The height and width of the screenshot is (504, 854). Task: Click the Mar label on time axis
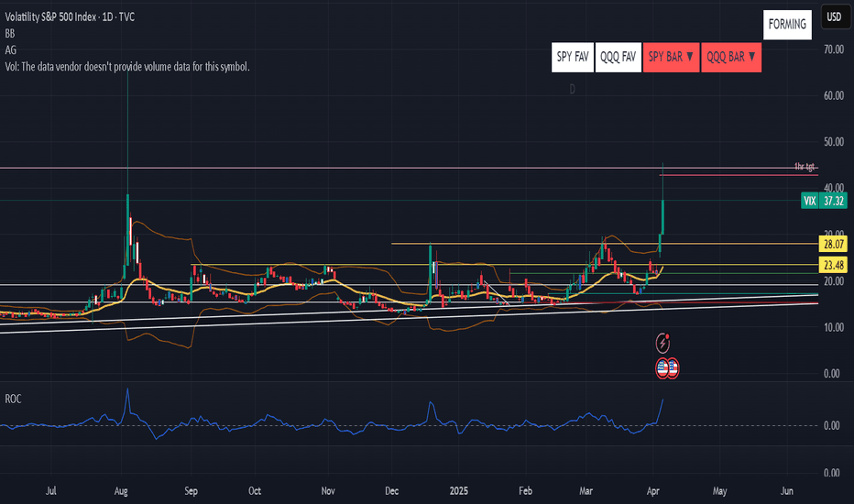point(586,491)
